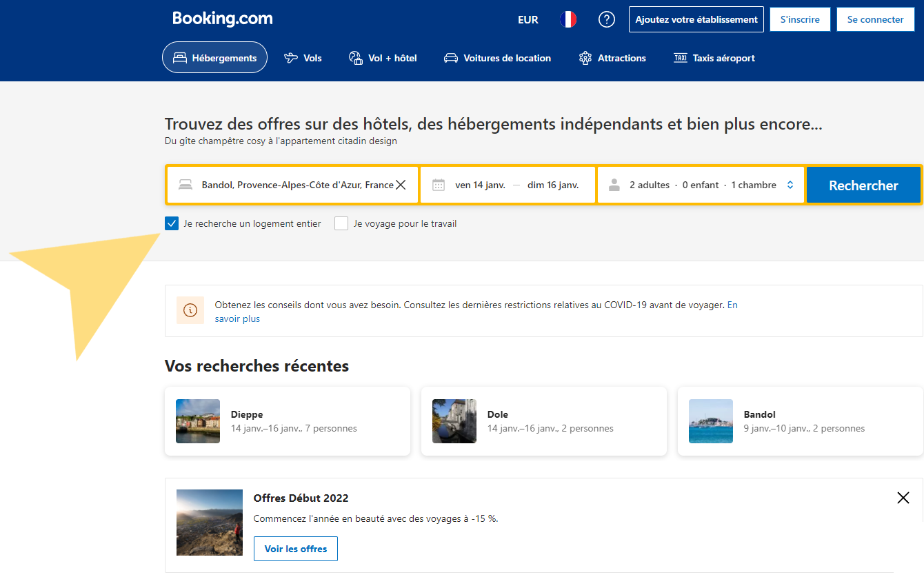Click the destination field containing Bandol
Viewport: 924px width, 577px height.
[x=292, y=185]
